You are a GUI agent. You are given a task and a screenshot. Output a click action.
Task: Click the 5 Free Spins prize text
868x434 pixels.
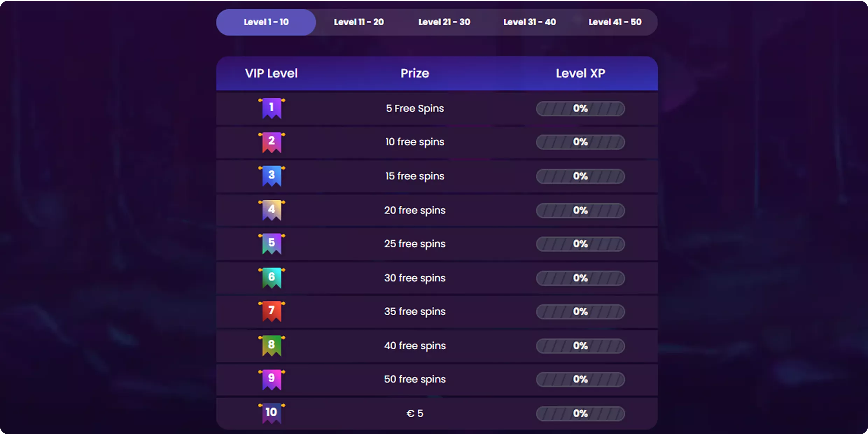pyautogui.click(x=415, y=108)
